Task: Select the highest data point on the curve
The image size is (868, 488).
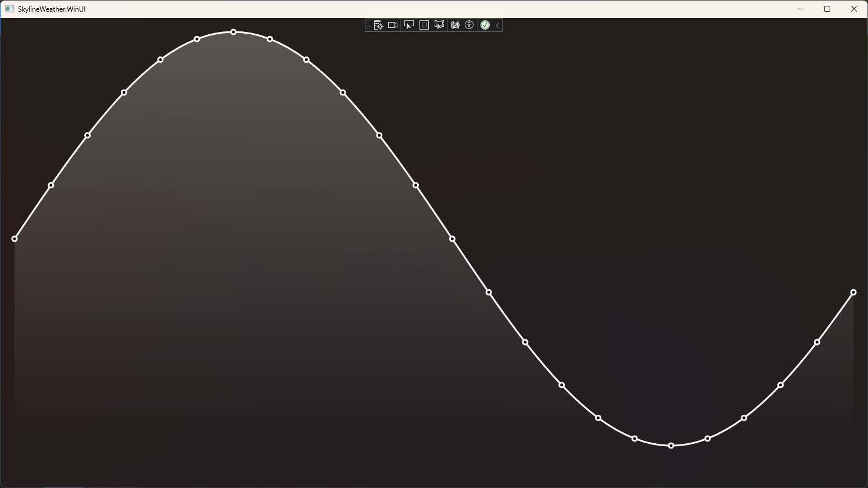Action: click(234, 32)
